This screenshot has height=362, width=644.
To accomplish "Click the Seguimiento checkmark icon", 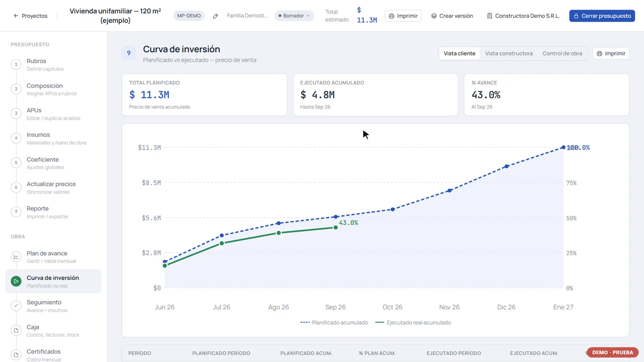I will coord(16,306).
